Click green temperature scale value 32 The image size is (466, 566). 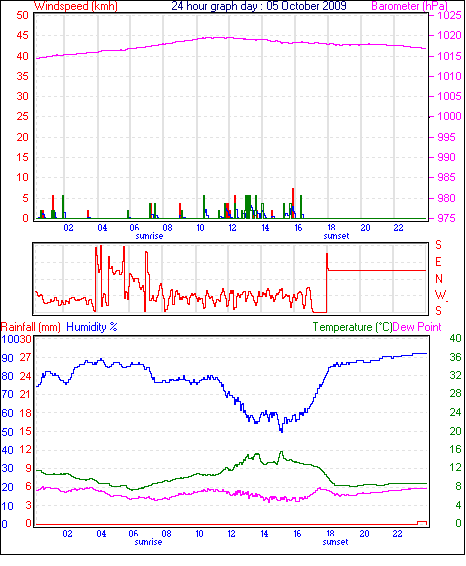point(456,375)
